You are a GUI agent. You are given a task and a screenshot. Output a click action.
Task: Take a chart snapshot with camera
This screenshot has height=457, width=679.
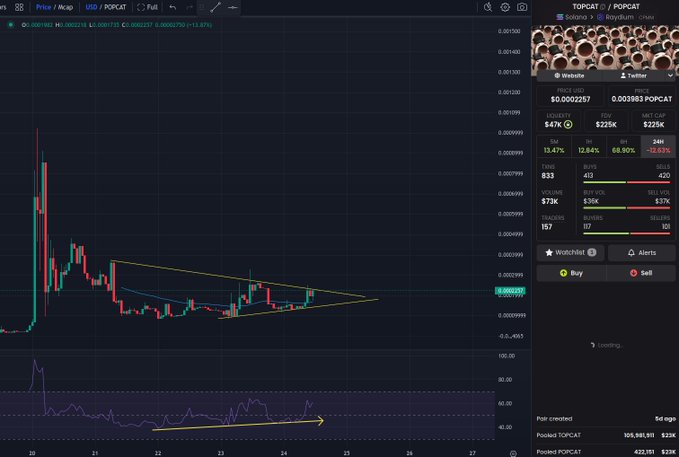pyautogui.click(x=522, y=7)
